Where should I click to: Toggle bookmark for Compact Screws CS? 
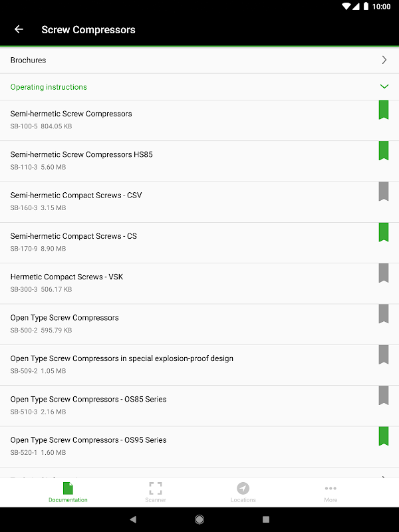pyautogui.click(x=384, y=232)
